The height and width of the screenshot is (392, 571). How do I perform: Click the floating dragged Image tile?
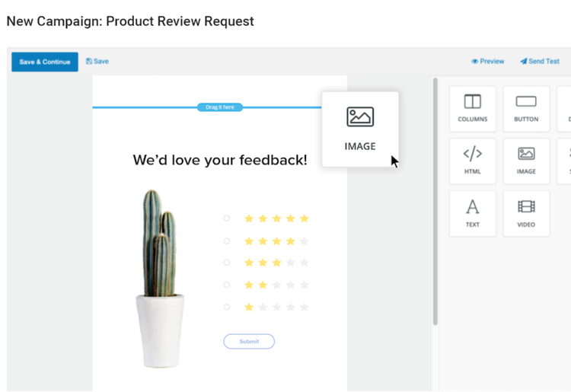click(x=359, y=128)
